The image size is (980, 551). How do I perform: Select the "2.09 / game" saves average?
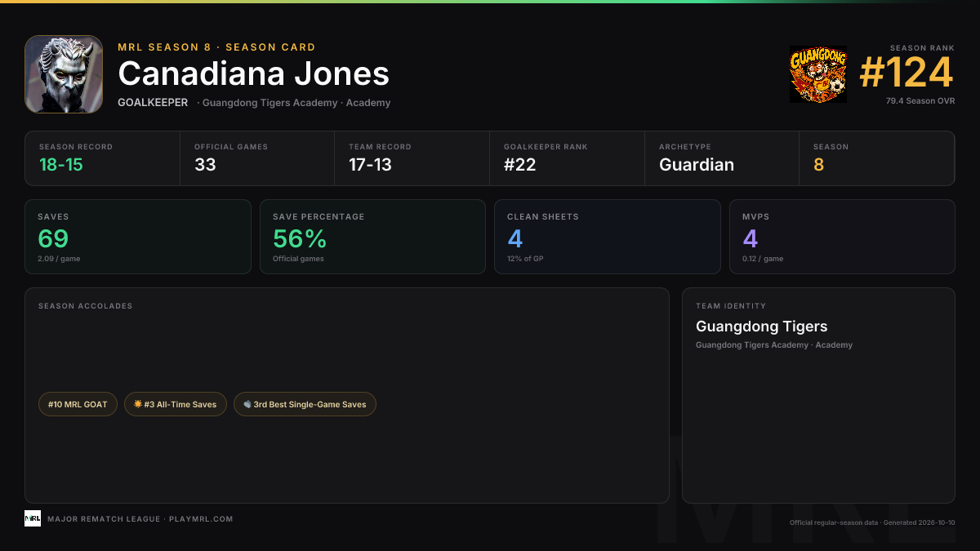59,259
